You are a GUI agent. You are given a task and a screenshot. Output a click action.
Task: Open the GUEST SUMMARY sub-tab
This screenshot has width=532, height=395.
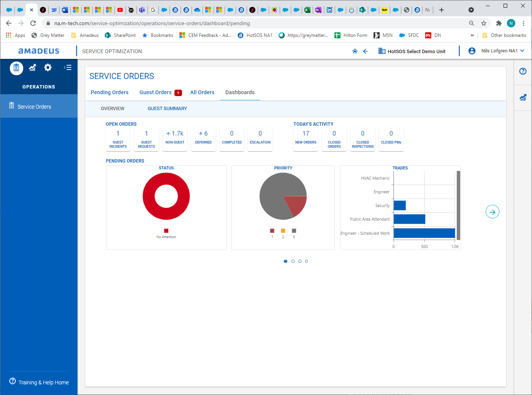(x=167, y=109)
